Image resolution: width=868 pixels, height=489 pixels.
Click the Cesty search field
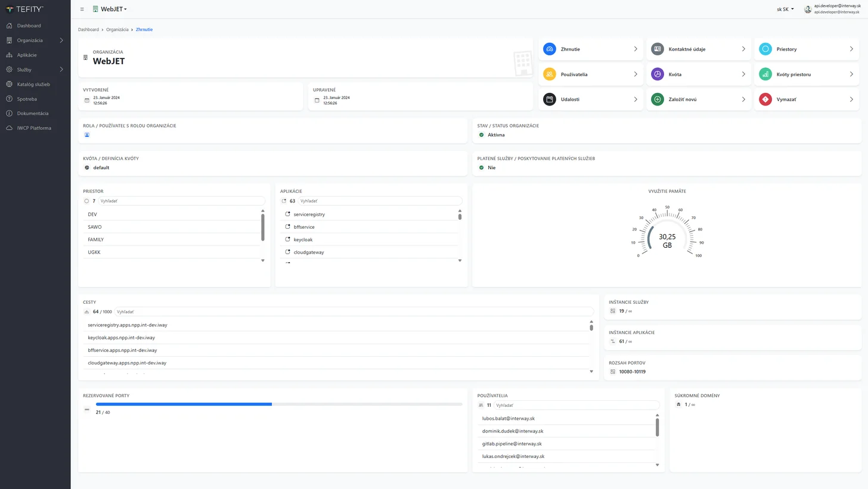pyautogui.click(x=354, y=312)
